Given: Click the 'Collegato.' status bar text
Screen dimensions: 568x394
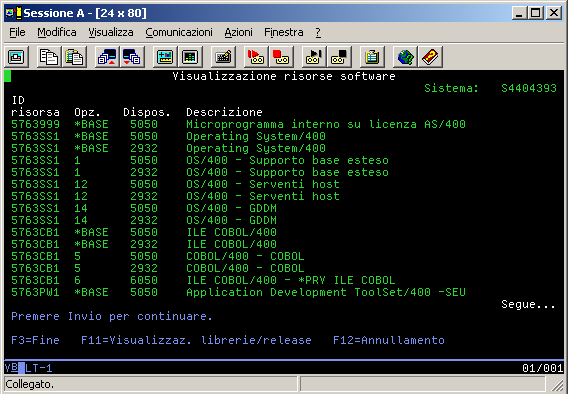Looking at the screenshot, I should pyautogui.click(x=30, y=384).
